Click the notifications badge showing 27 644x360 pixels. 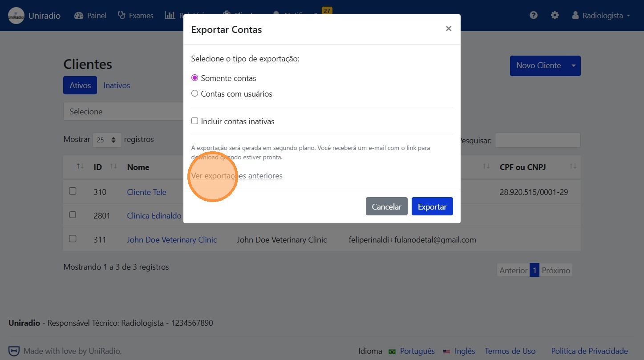pos(327,11)
